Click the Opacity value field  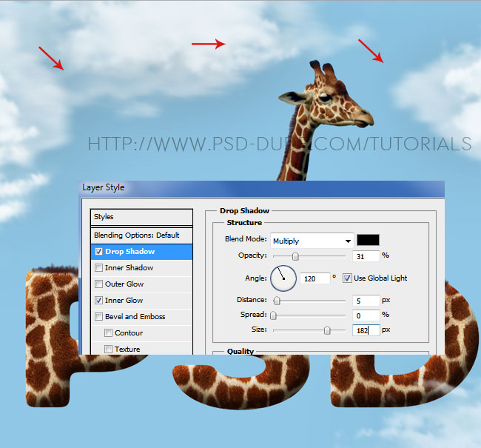tap(366, 256)
